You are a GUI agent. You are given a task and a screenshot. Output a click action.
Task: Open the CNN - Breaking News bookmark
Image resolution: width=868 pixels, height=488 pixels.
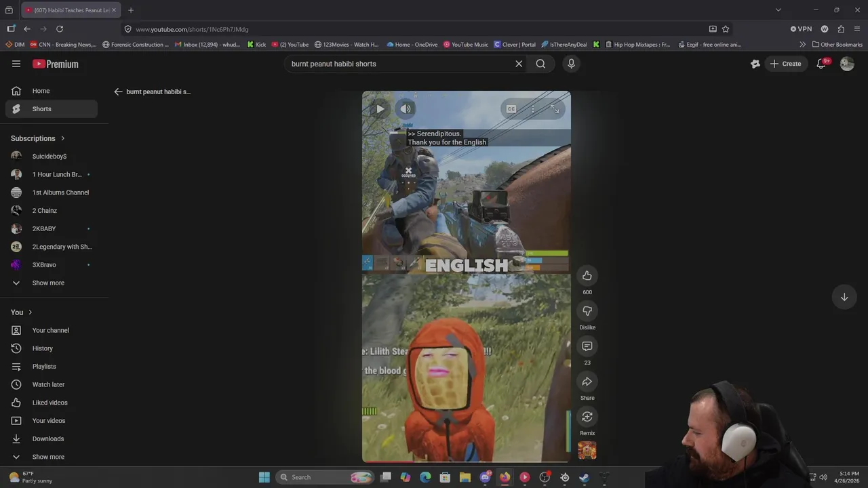(63, 45)
